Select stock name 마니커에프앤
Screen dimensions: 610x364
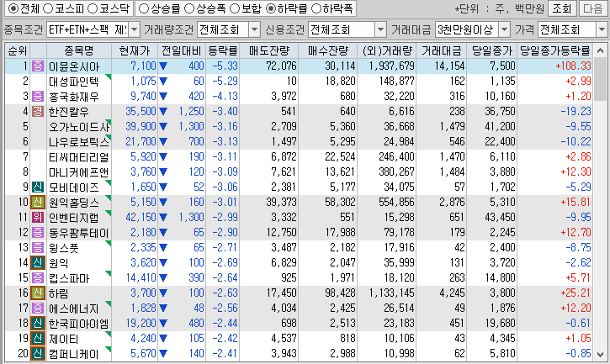pos(78,172)
